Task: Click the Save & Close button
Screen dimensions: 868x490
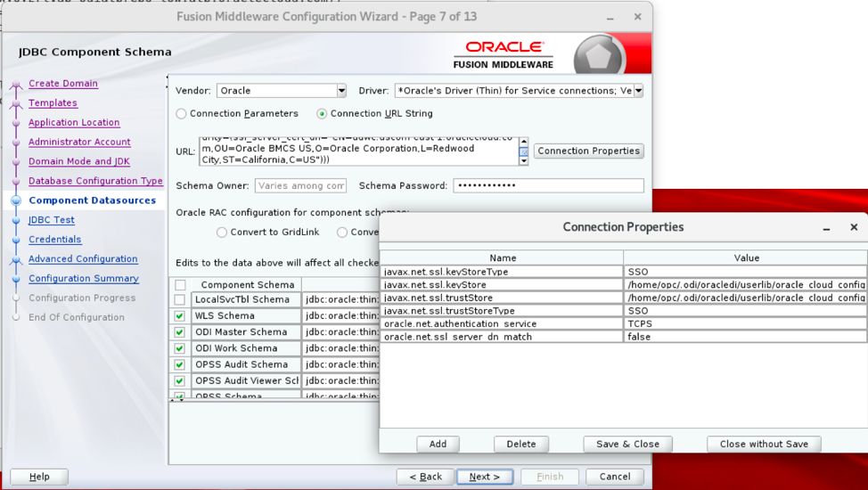Action: (627, 444)
